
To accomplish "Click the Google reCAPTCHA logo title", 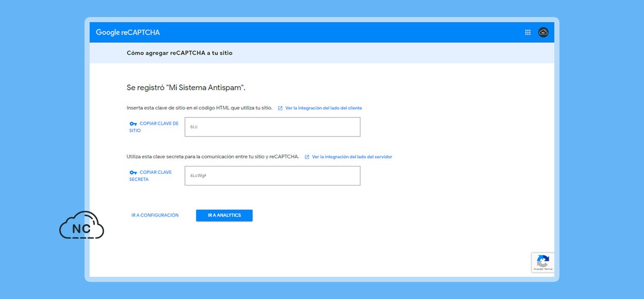I will click(128, 32).
